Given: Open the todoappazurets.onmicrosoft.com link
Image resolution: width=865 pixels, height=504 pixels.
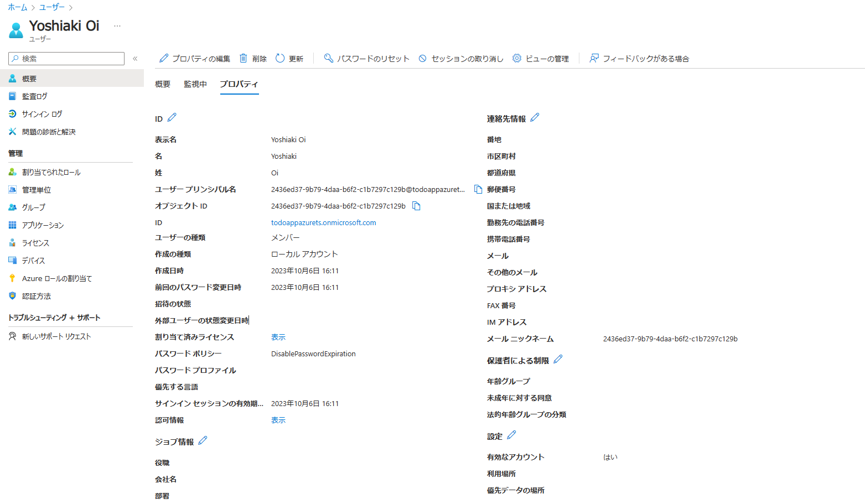Looking at the screenshot, I should [324, 222].
